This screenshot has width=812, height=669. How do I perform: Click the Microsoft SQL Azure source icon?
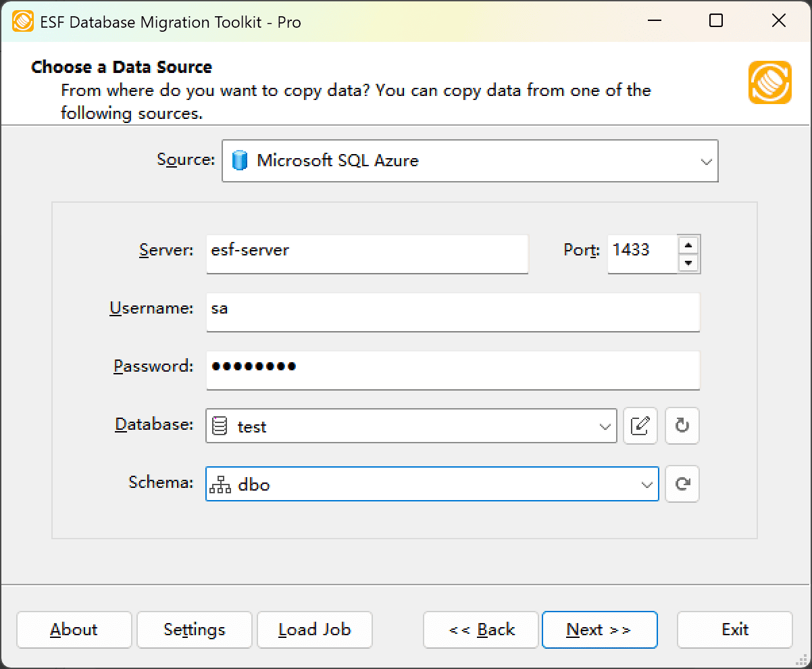pyautogui.click(x=239, y=161)
